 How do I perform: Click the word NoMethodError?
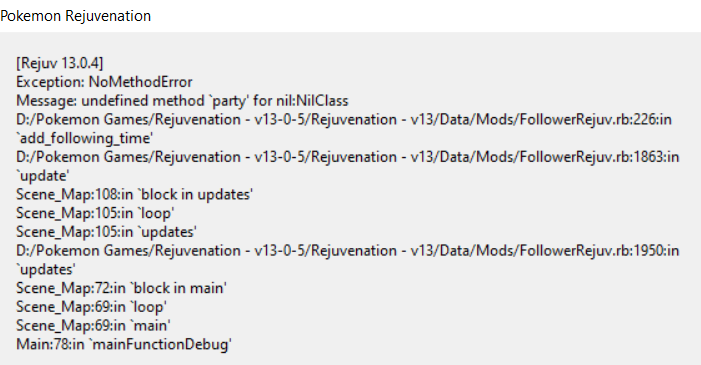tap(140, 82)
